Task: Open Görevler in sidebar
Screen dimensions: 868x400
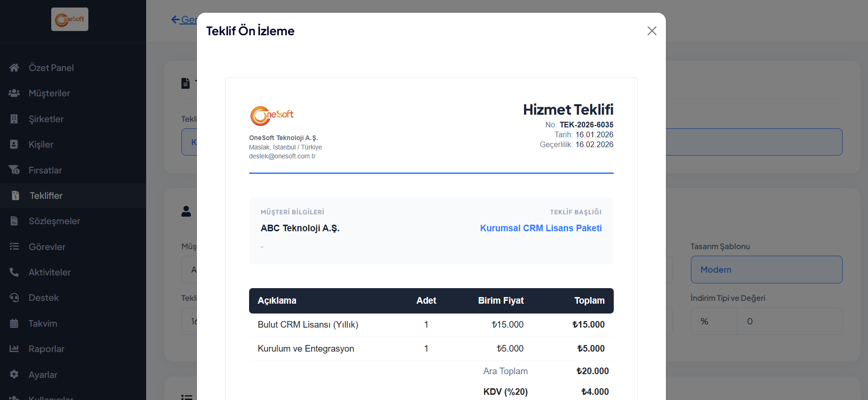Action: (x=73, y=247)
